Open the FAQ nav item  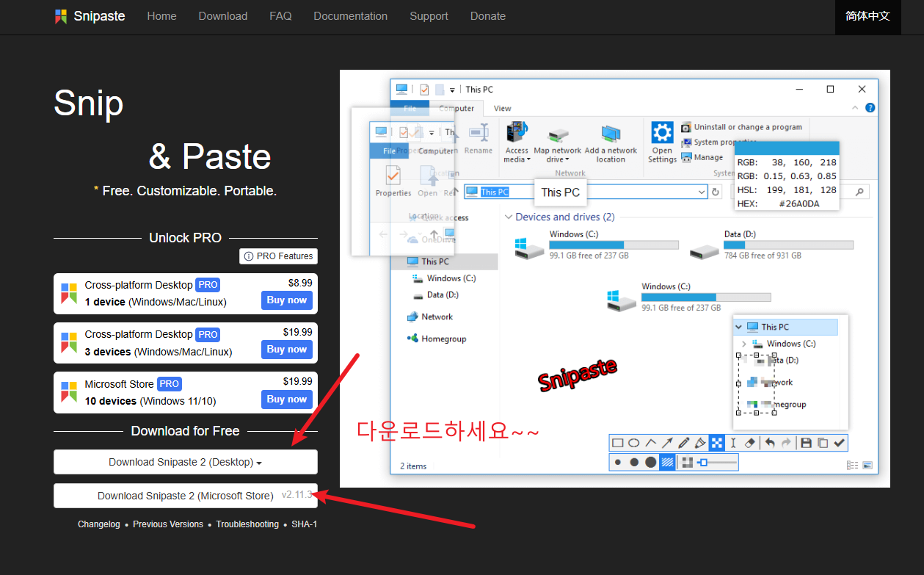(x=280, y=16)
